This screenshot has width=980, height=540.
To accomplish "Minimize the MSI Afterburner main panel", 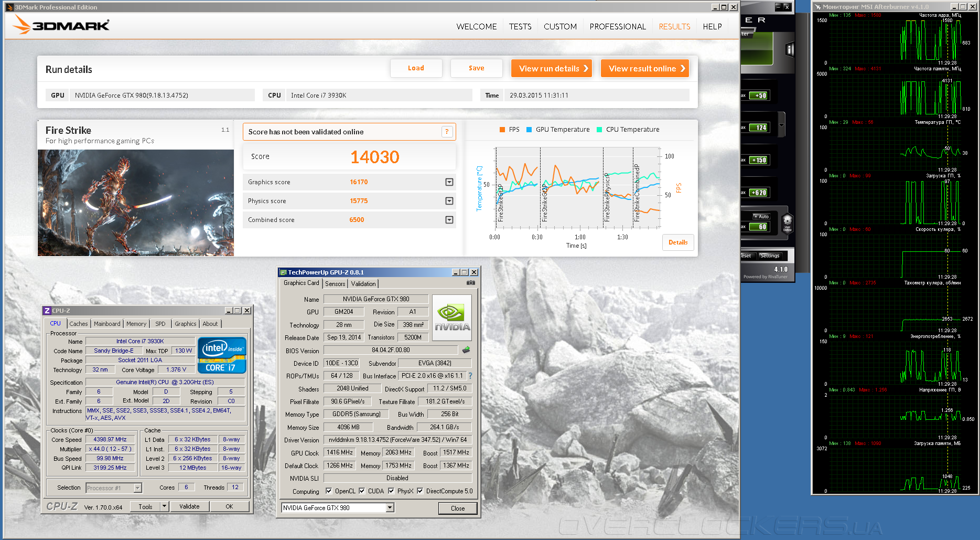I will pos(779,7).
